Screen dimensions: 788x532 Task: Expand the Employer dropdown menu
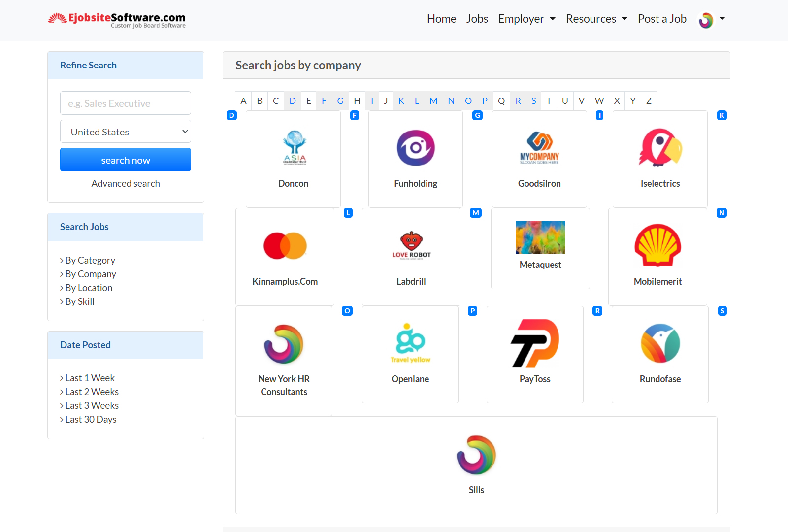(527, 19)
